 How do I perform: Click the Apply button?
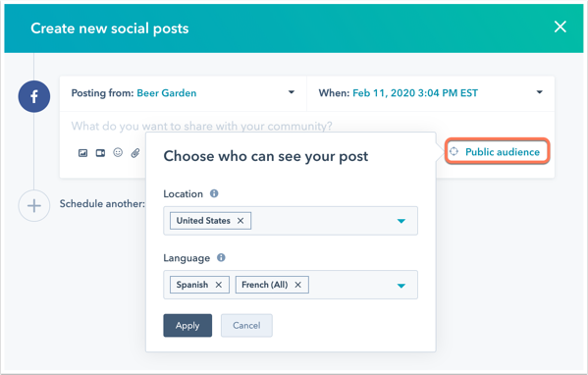[187, 326]
